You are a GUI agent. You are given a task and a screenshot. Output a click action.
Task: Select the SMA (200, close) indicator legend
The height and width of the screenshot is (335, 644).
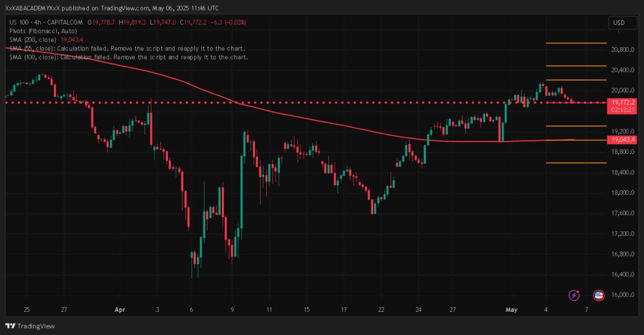coord(33,40)
